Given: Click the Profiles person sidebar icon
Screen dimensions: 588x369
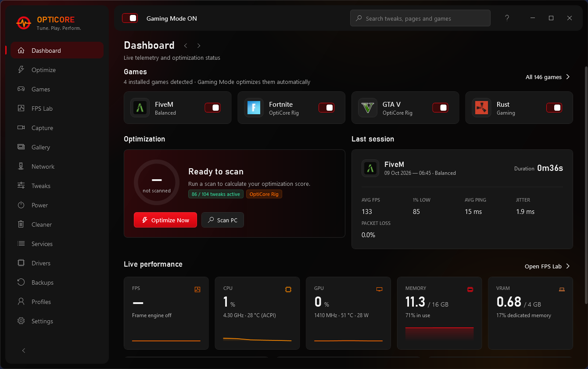Looking at the screenshot, I should click(x=21, y=302).
